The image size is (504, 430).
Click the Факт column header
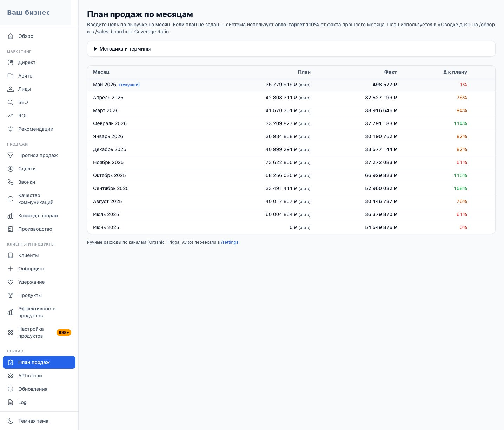[x=390, y=72]
